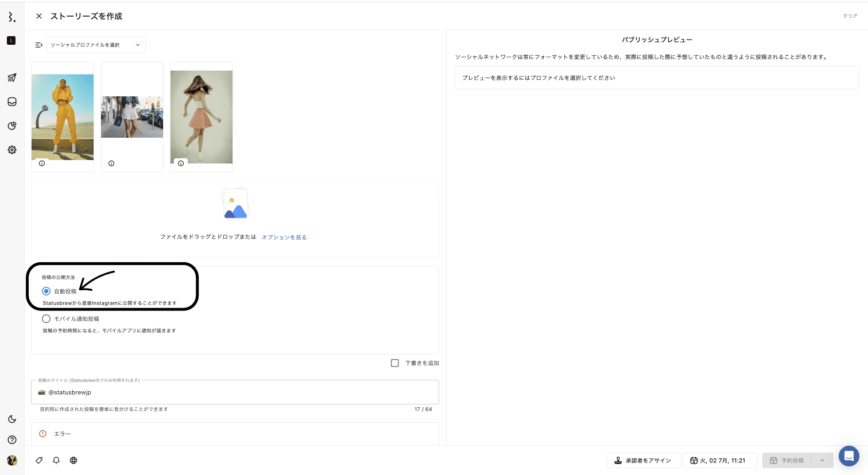
Task: Click the bell notification icon in bottom toolbar
Action: click(56, 460)
